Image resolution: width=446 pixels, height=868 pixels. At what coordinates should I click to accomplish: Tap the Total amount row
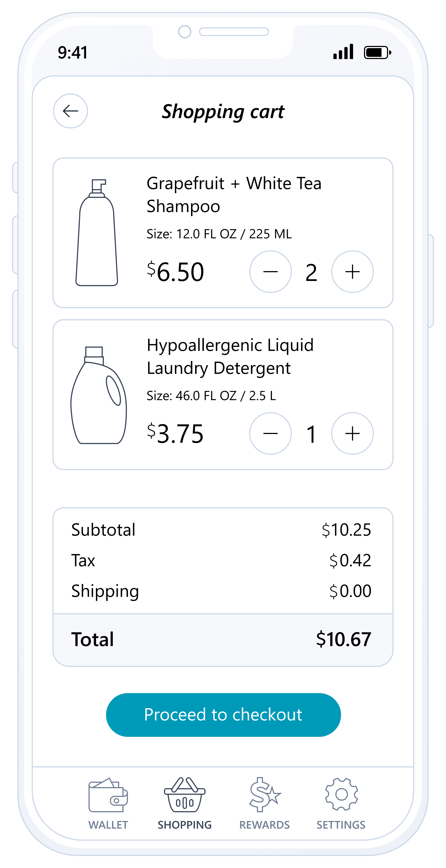[223, 639]
